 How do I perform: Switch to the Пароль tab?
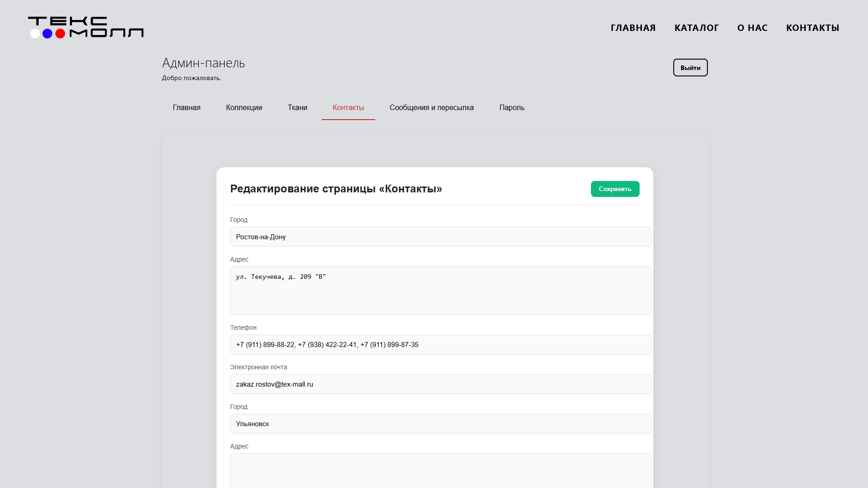point(511,108)
